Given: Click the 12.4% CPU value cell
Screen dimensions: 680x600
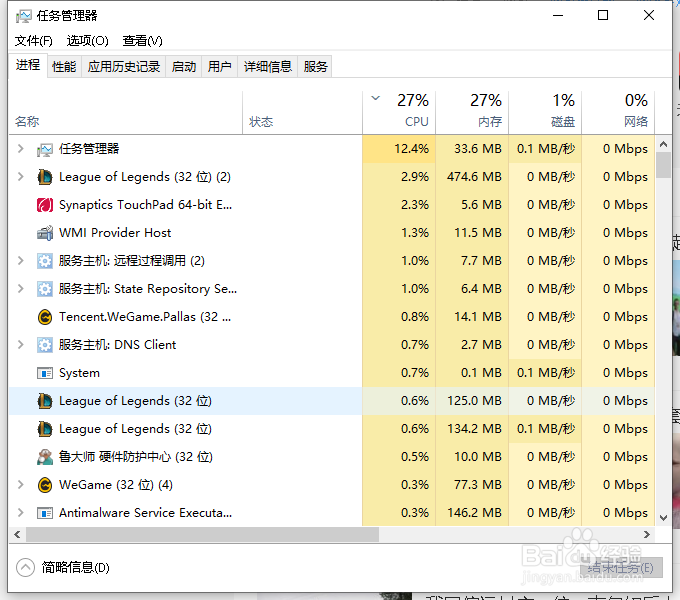Looking at the screenshot, I should pyautogui.click(x=399, y=149).
